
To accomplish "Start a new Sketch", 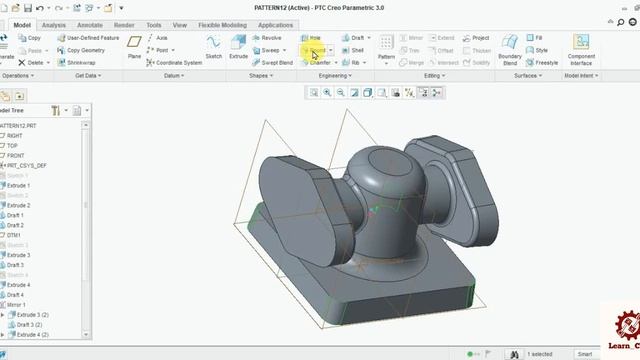I will [x=213, y=47].
